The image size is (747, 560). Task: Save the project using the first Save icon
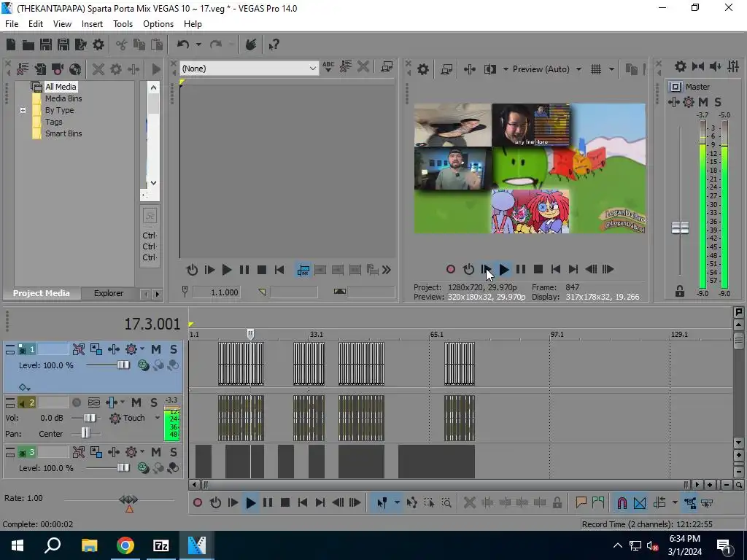pos(46,44)
